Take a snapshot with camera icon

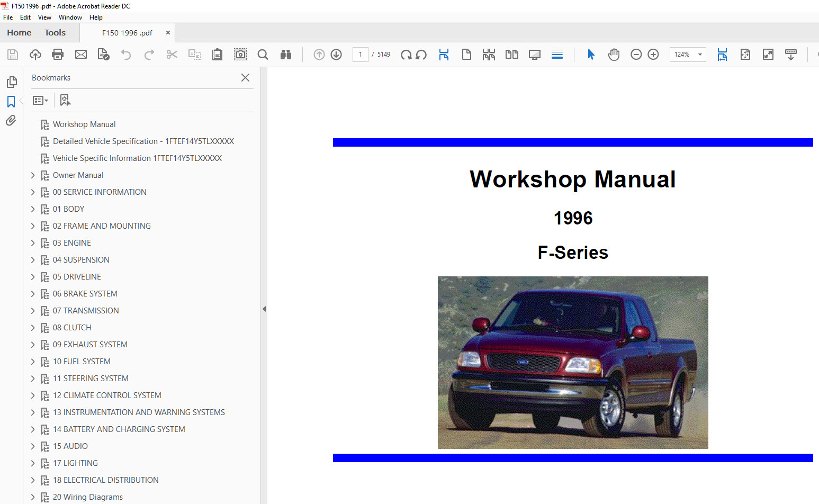tap(240, 55)
